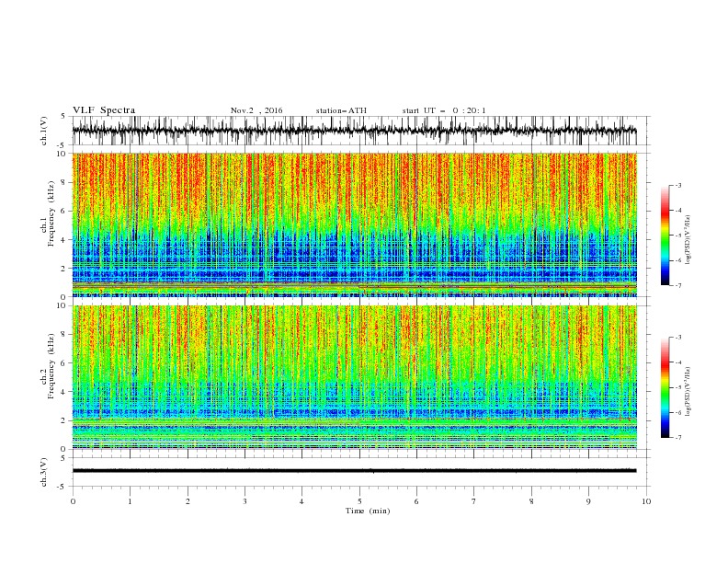Click the time-axis tick label "1"
This screenshot has width=728, height=563.
tap(130, 501)
